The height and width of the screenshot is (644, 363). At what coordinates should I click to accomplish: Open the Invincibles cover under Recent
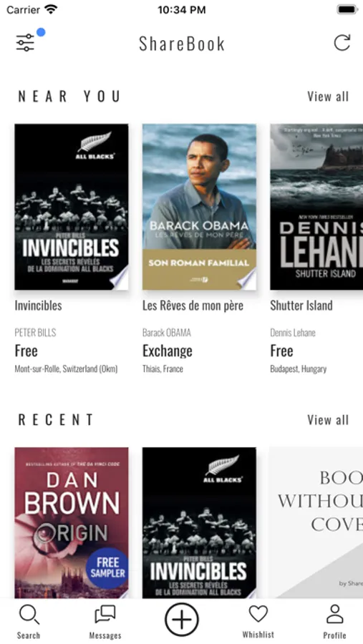(199, 522)
